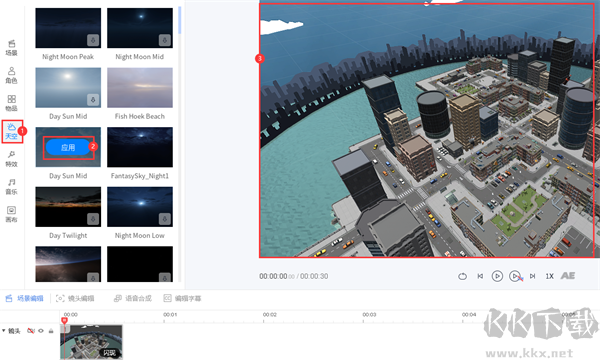Open the 物品 (Objects) sidebar panel
The image size is (600, 360).
click(11, 103)
